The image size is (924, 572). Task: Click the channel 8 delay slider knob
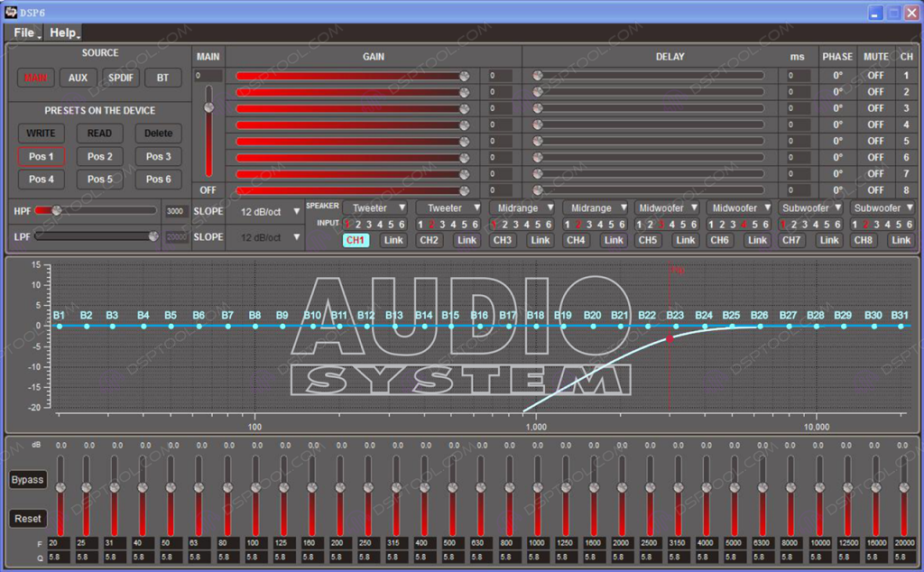pyautogui.click(x=538, y=190)
